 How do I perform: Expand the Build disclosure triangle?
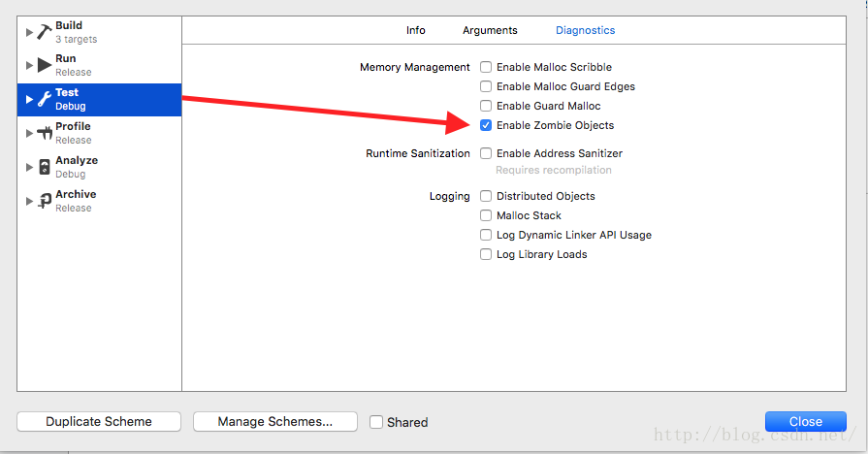tap(29, 32)
